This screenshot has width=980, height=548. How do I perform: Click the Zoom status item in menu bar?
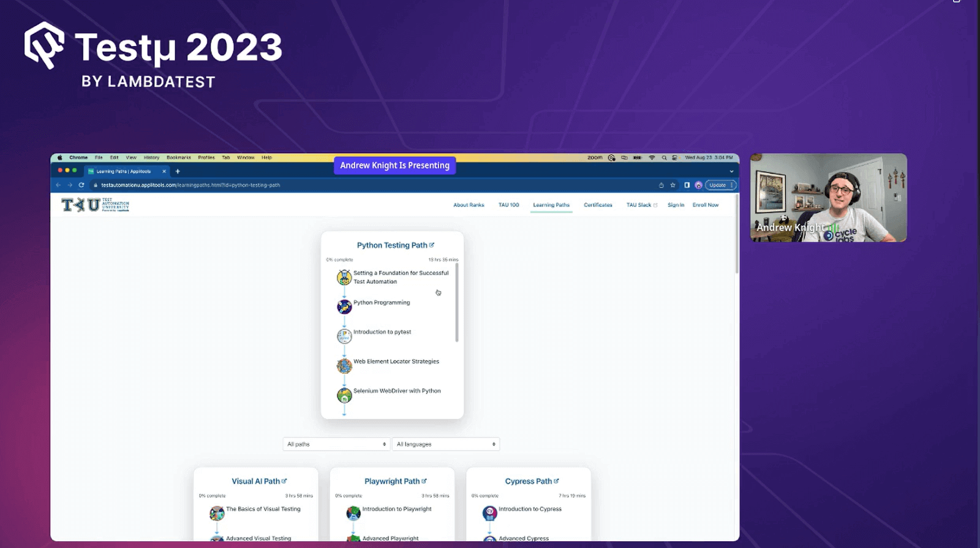tap(595, 158)
